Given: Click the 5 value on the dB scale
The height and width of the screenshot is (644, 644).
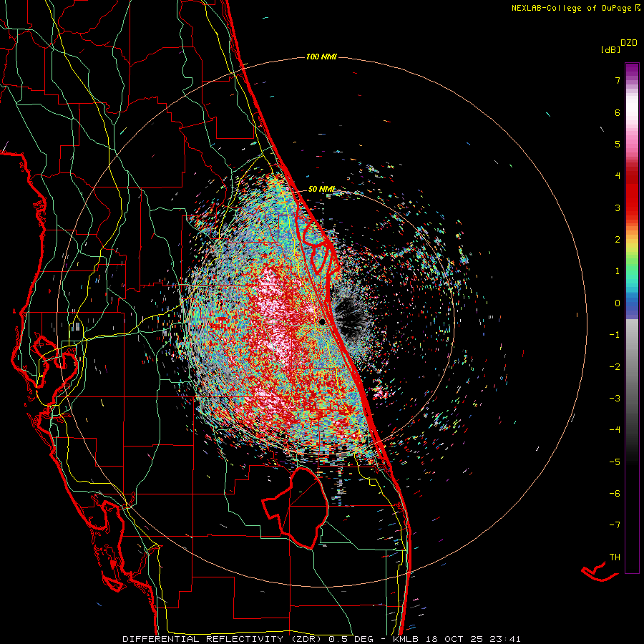Looking at the screenshot, I should 618,144.
